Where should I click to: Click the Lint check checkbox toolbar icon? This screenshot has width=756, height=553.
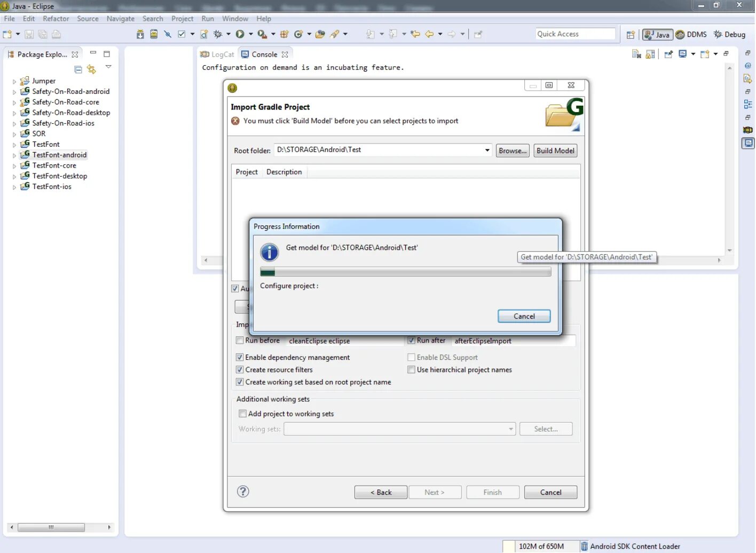(x=182, y=34)
